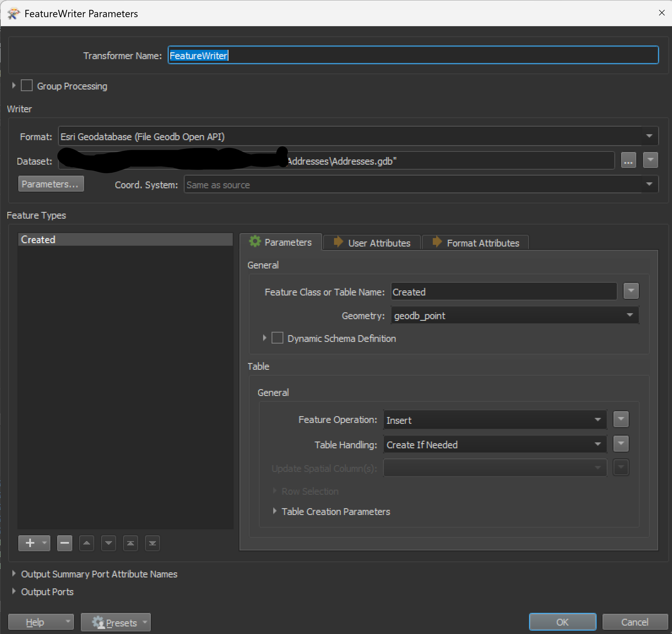Select the Created feature type row
The image size is (672, 634).
click(125, 239)
